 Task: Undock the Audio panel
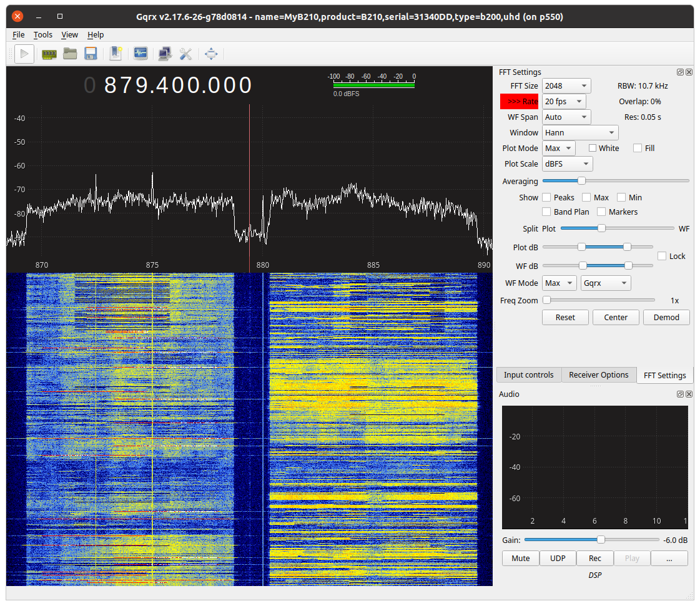click(680, 394)
